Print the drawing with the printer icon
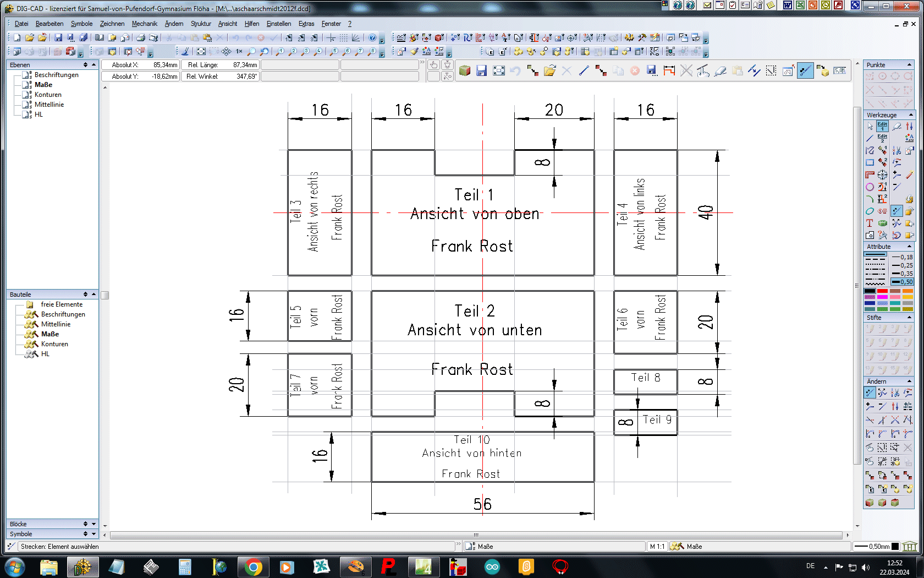This screenshot has height=578, width=924. coord(141,37)
